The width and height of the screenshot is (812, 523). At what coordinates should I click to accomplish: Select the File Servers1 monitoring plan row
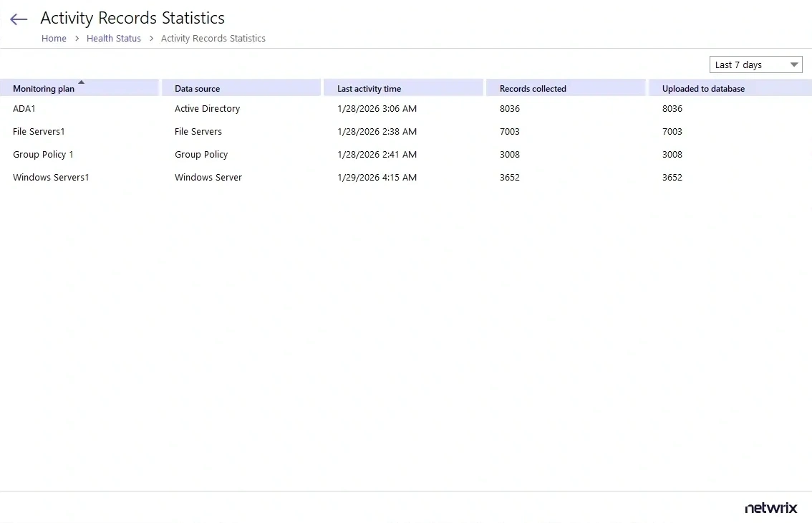point(39,131)
